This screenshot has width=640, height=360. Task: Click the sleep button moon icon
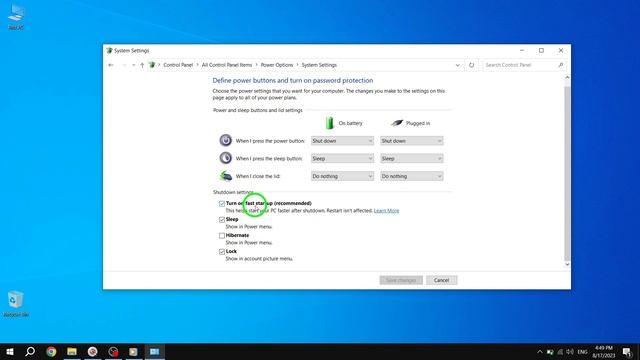(x=225, y=158)
